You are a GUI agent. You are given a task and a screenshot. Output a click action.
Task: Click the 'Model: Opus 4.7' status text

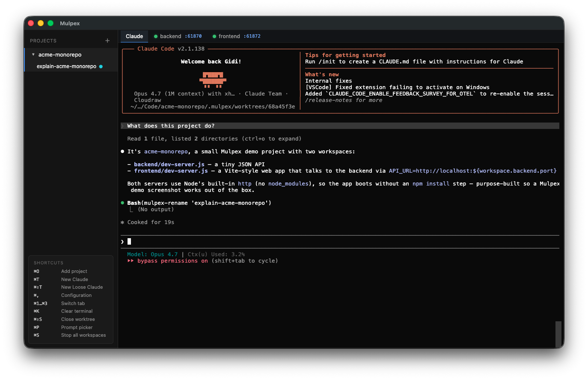(152, 254)
